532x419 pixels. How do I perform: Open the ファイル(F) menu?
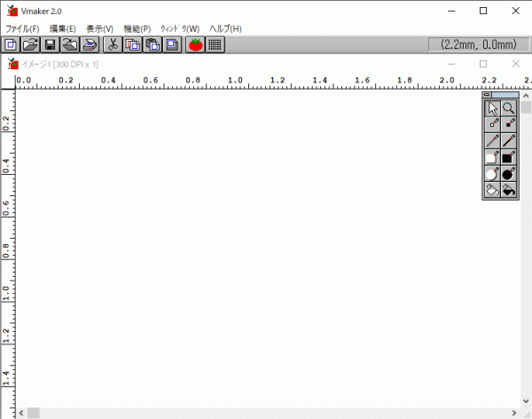pyautogui.click(x=22, y=29)
